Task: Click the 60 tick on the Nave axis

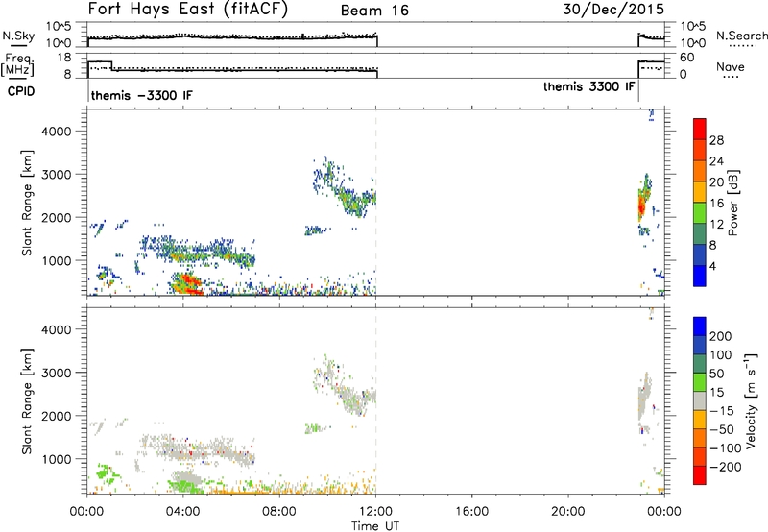Action: (x=687, y=58)
